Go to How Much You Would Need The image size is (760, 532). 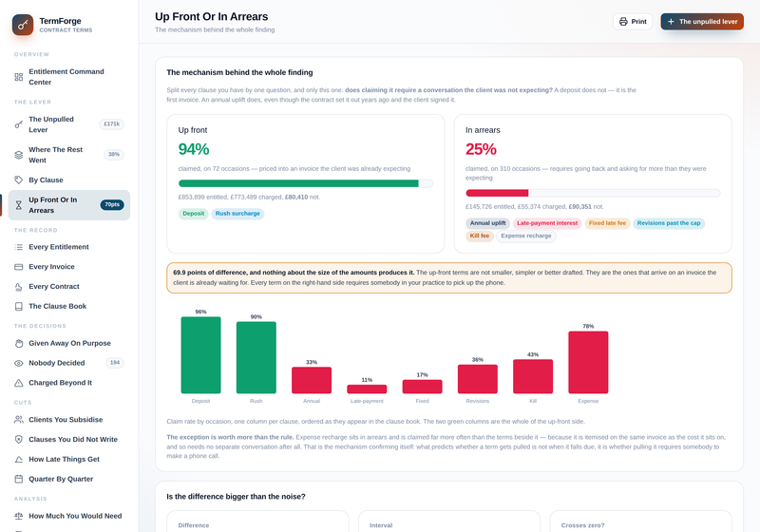[68, 517]
